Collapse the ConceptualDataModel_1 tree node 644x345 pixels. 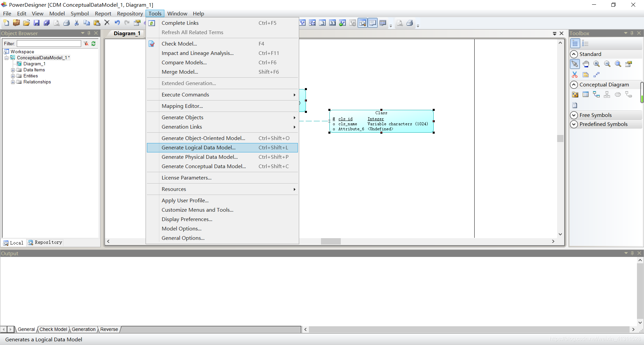click(x=6, y=58)
